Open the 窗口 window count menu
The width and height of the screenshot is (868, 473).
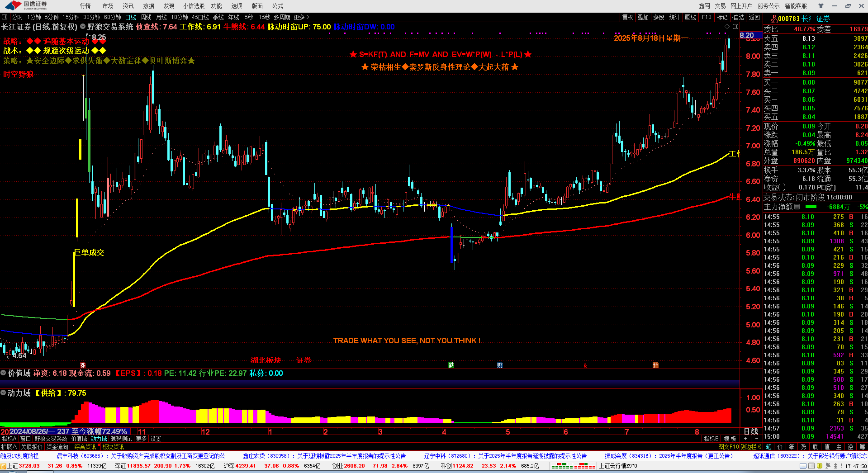point(26,439)
